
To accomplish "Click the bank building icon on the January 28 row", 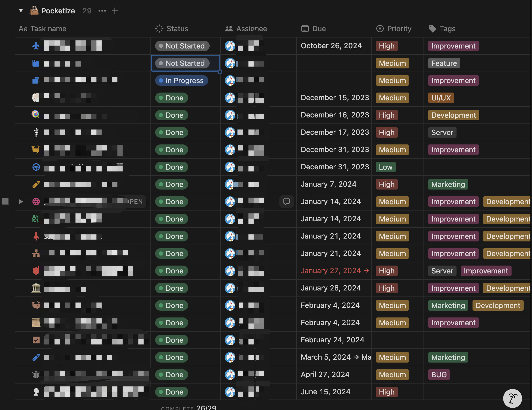I will [36, 288].
